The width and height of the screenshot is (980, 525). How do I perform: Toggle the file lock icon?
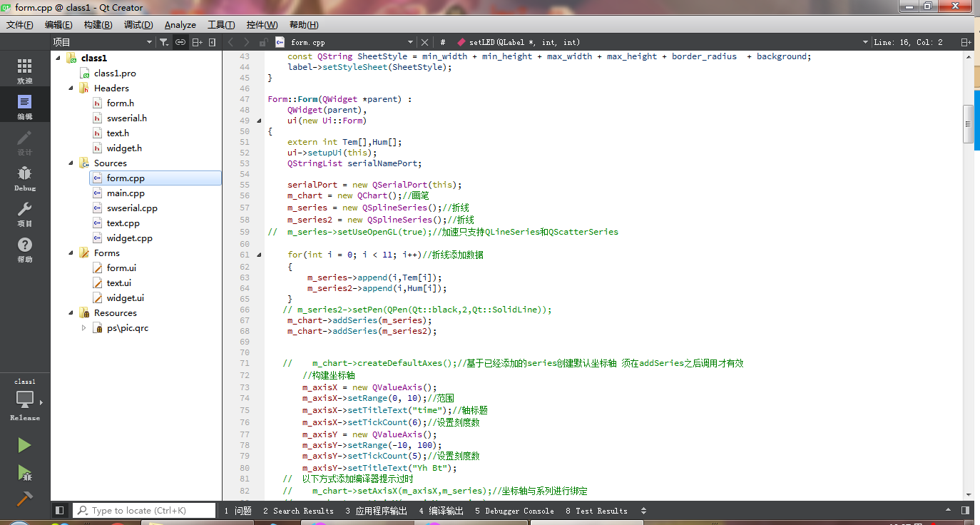[264, 42]
